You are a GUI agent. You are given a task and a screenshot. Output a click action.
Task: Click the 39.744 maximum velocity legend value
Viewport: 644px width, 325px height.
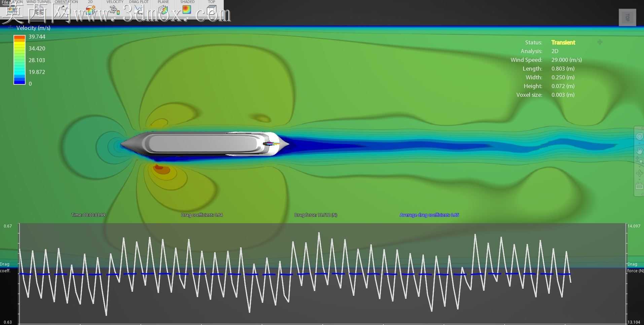tap(37, 37)
